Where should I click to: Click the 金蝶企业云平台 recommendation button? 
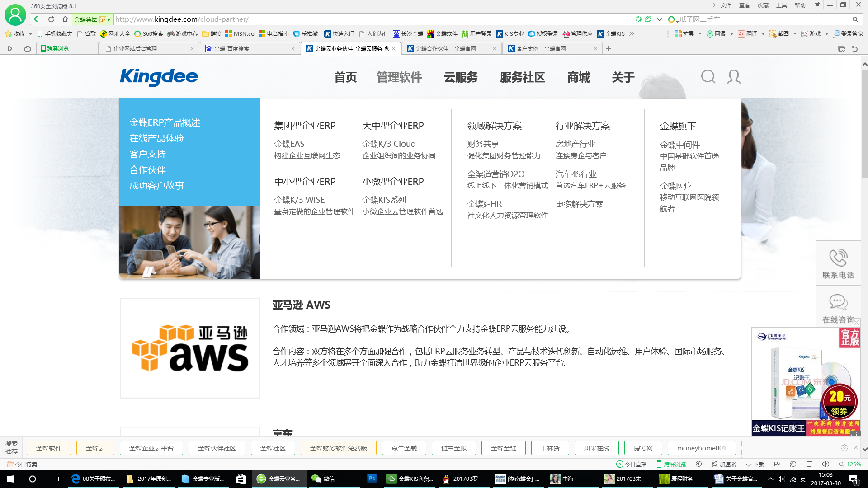coord(151,448)
